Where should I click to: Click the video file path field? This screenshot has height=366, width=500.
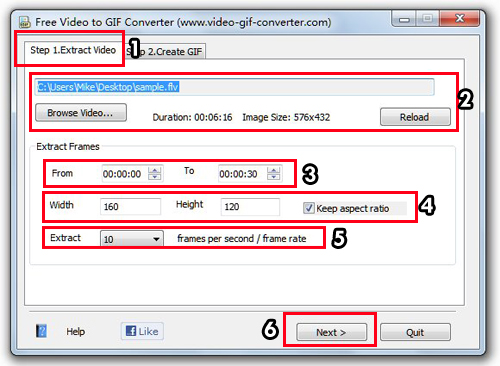[x=235, y=87]
